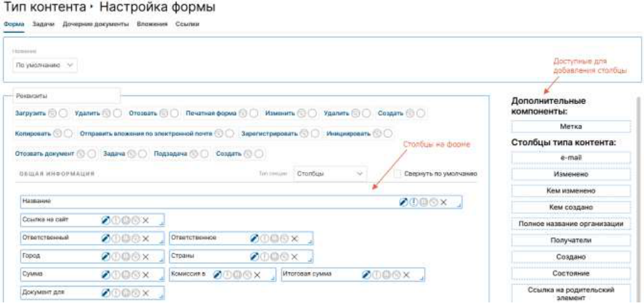The height and width of the screenshot is (303, 644).
Task: Click the Отправить вложения по электронной почте action
Action: [146, 133]
